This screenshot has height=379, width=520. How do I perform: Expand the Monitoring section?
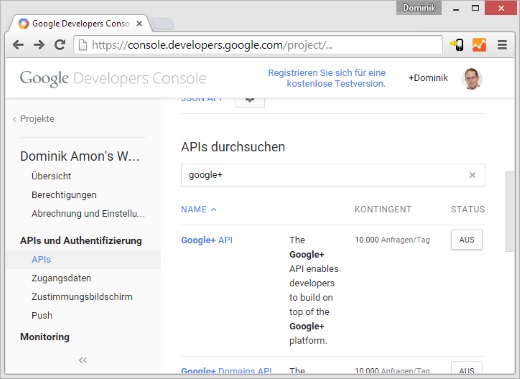[x=45, y=337]
